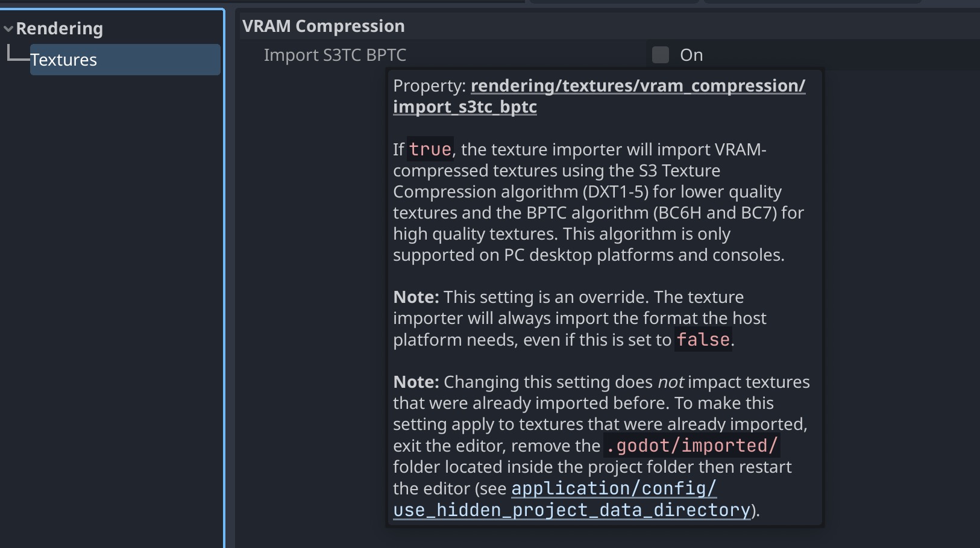The image size is (980, 548).
Task: Click the false code snippet in tooltip
Action: pyautogui.click(x=703, y=340)
